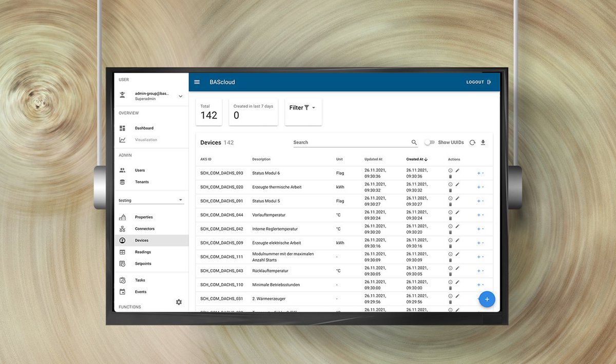616x364 pixels.
Task: View info for SCH_COM_DACHS_111
Action: (450, 254)
